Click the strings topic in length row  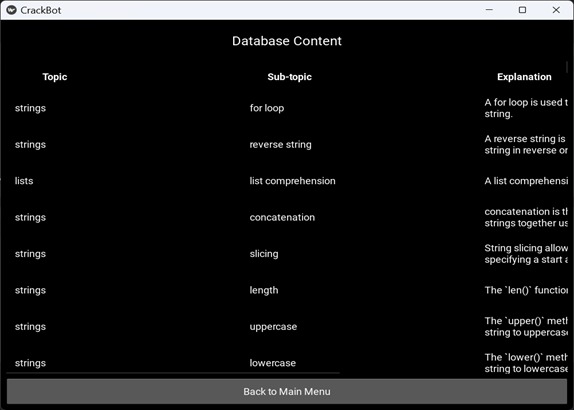point(30,290)
